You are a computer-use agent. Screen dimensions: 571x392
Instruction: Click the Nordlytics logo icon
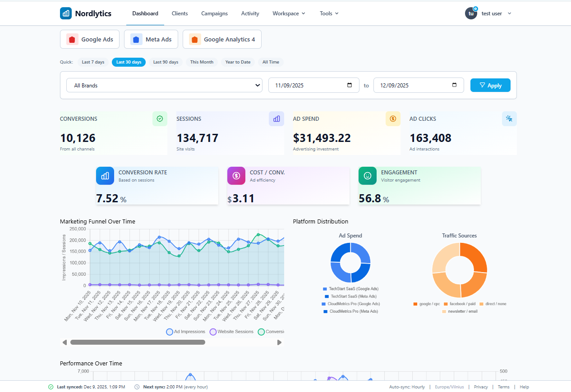point(66,13)
